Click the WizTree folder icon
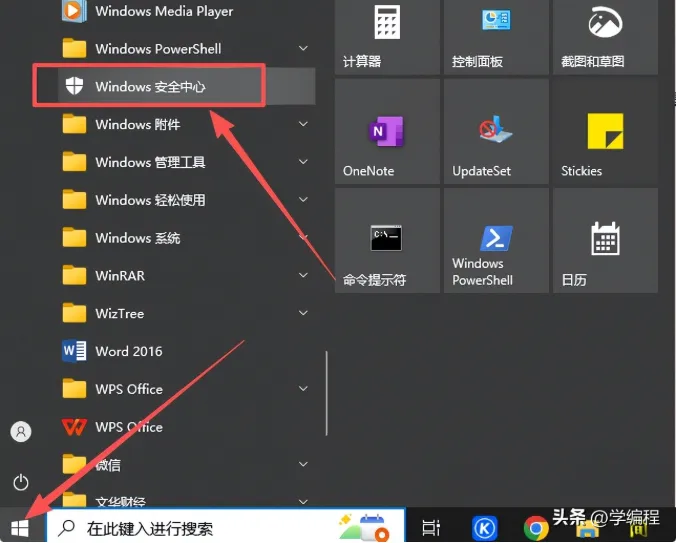Screen dimensions: 676x543 click(x=74, y=313)
